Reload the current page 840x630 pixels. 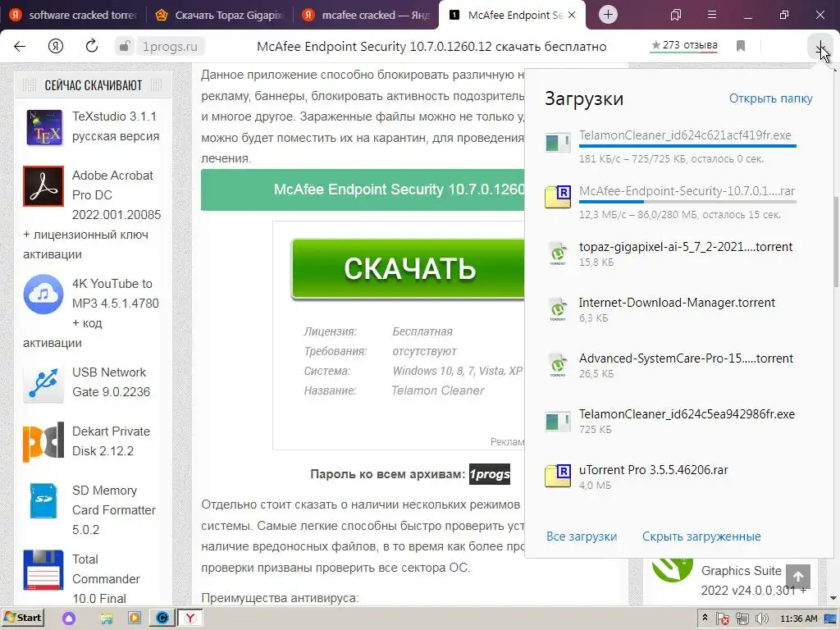coord(92,47)
